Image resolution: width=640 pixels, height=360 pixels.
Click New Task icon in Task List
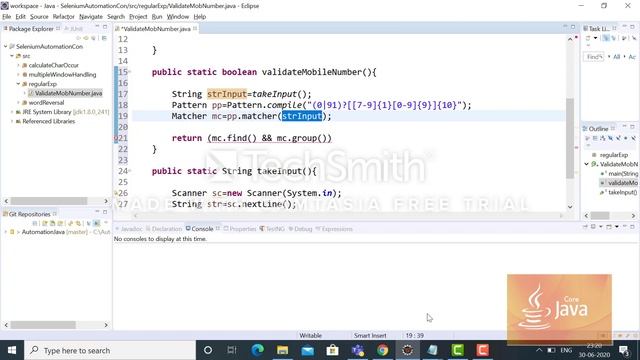(x=588, y=38)
